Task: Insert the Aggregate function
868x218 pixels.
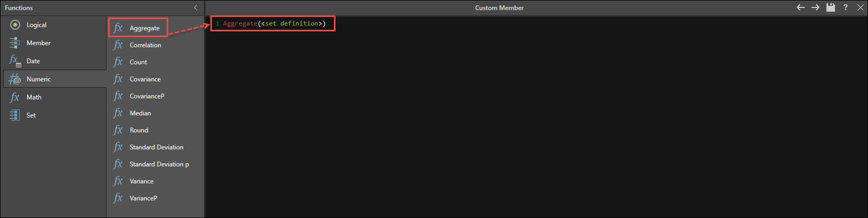Action: tap(144, 28)
